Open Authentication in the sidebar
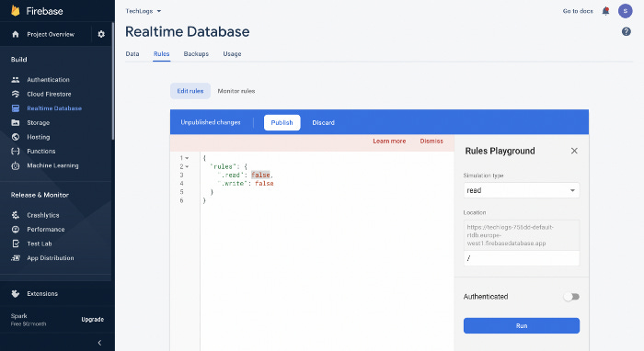The height and width of the screenshot is (351, 644). point(48,80)
